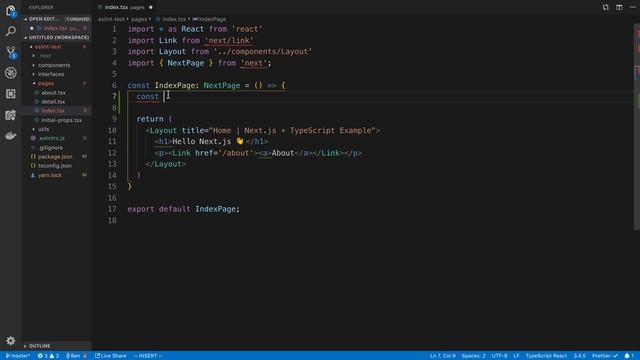640x360 pixels.
Task: Open the errors and warnings problems count
Action: click(48, 356)
